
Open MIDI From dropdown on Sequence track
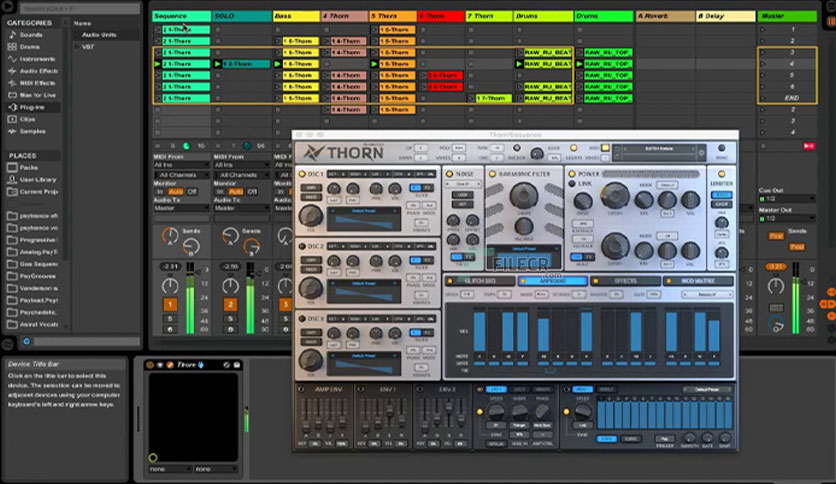tap(181, 164)
